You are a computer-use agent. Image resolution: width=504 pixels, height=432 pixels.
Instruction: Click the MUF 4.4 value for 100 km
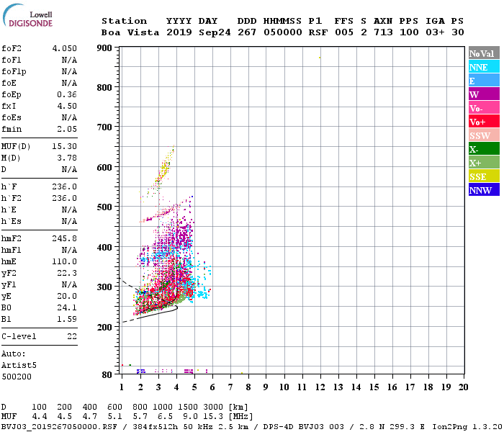tap(39, 417)
